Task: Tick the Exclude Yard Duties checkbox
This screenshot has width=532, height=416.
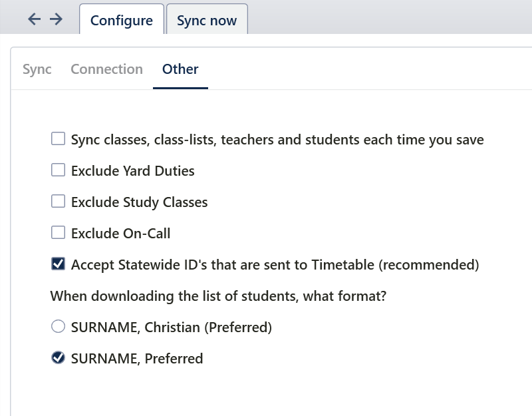Action: [x=59, y=170]
